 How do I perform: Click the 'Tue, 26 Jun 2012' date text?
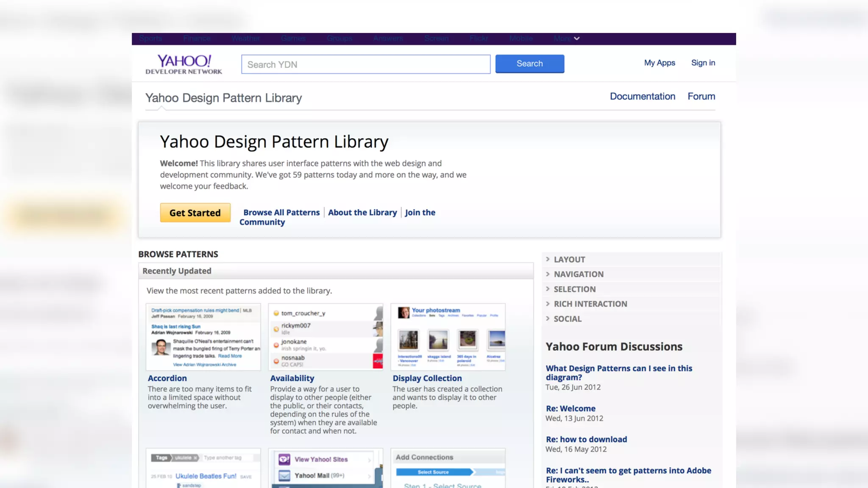pos(573,387)
